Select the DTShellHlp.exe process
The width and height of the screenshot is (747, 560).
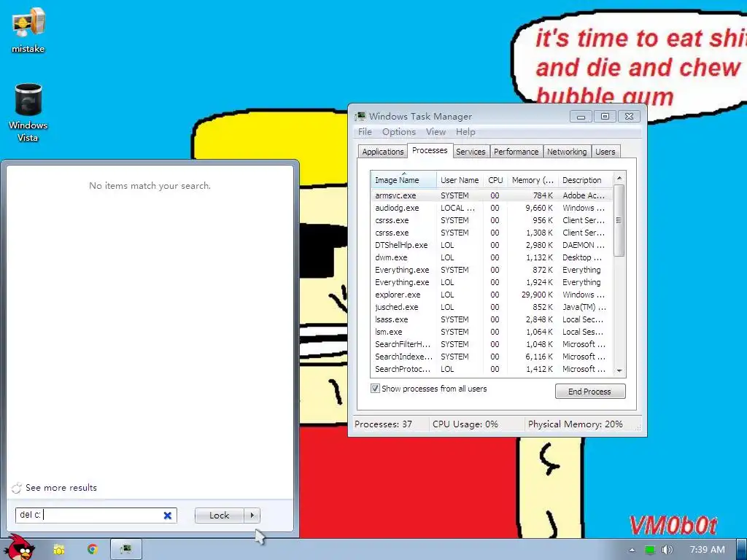coord(492,245)
